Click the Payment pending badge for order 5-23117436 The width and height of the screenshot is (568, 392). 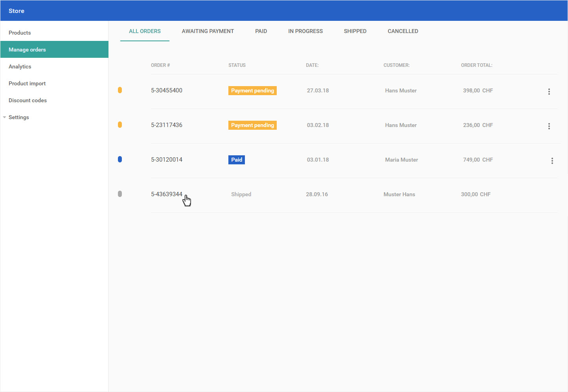(252, 125)
